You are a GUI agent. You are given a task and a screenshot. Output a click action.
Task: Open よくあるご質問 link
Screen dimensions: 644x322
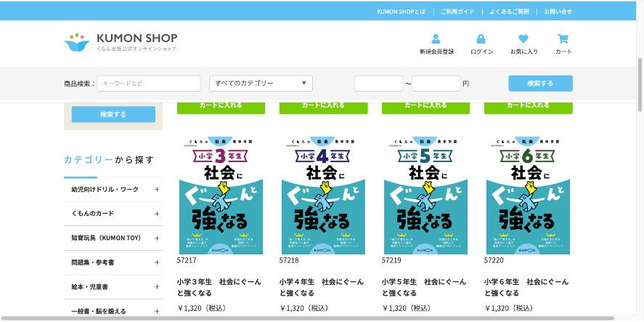(509, 12)
